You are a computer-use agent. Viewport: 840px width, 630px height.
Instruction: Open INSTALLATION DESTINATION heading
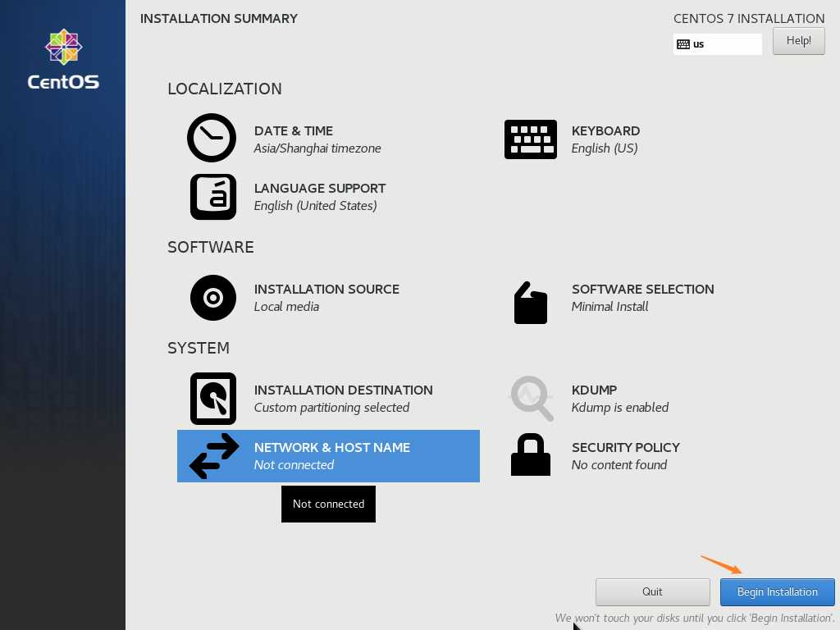coord(344,390)
